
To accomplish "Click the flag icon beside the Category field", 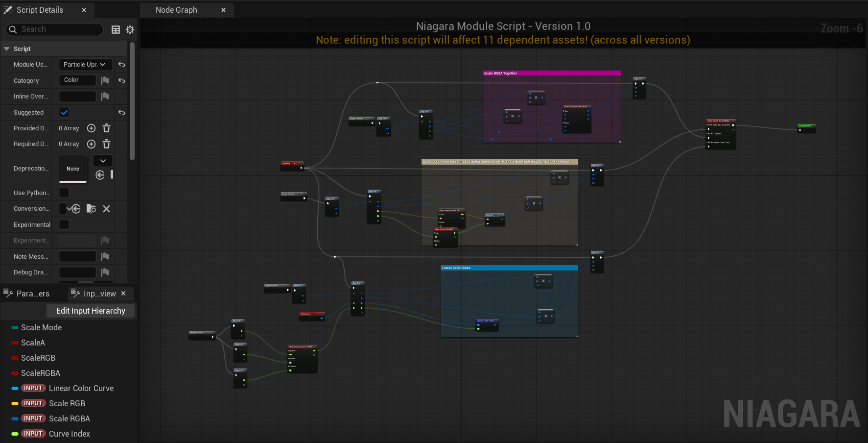I will tap(105, 80).
